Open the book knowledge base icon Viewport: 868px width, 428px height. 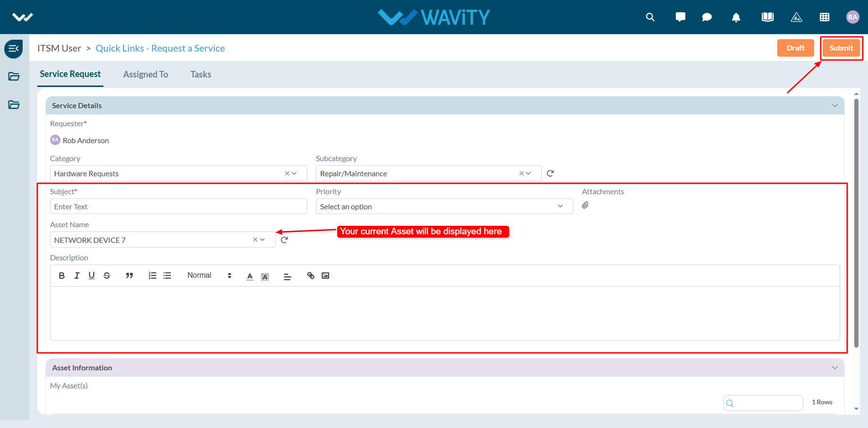pyautogui.click(x=768, y=17)
